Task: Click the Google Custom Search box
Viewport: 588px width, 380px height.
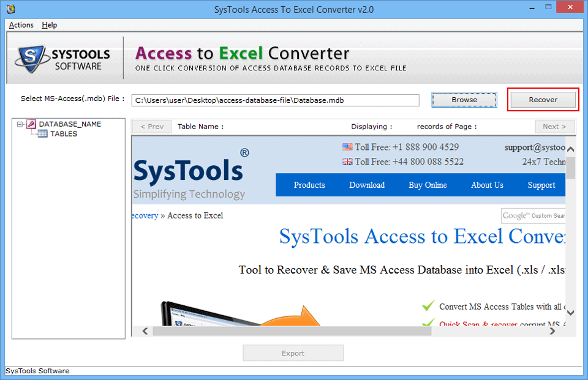Action: [533, 215]
